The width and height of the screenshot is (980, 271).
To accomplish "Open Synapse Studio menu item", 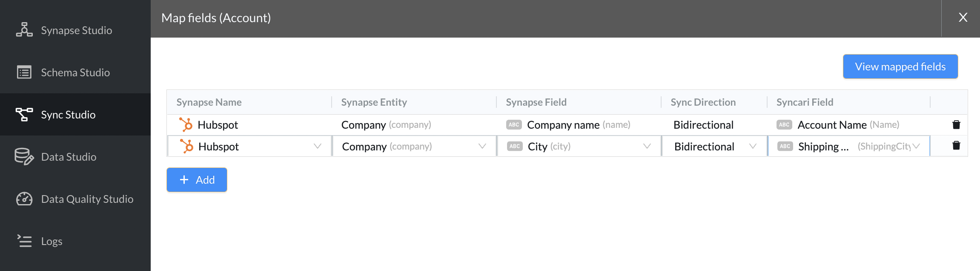I will tap(75, 30).
